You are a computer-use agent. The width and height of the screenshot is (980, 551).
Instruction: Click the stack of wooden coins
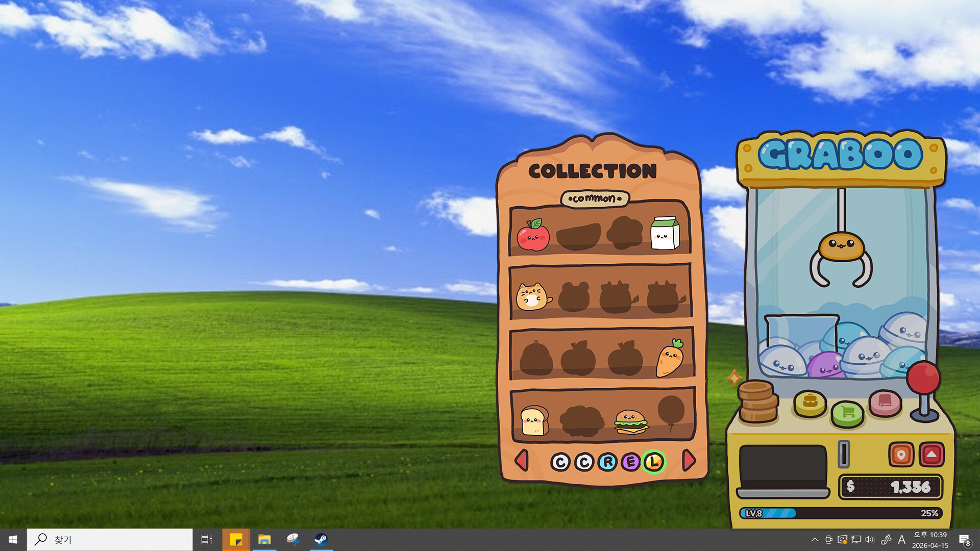click(x=757, y=402)
